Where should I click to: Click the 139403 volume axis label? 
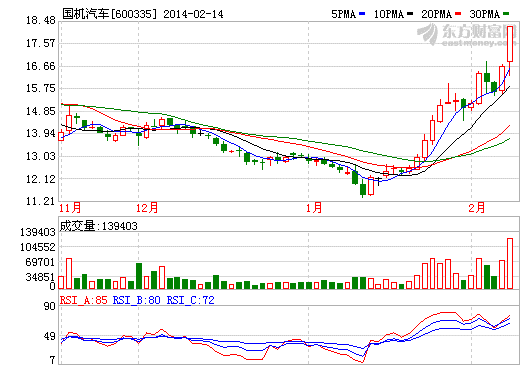(38, 232)
